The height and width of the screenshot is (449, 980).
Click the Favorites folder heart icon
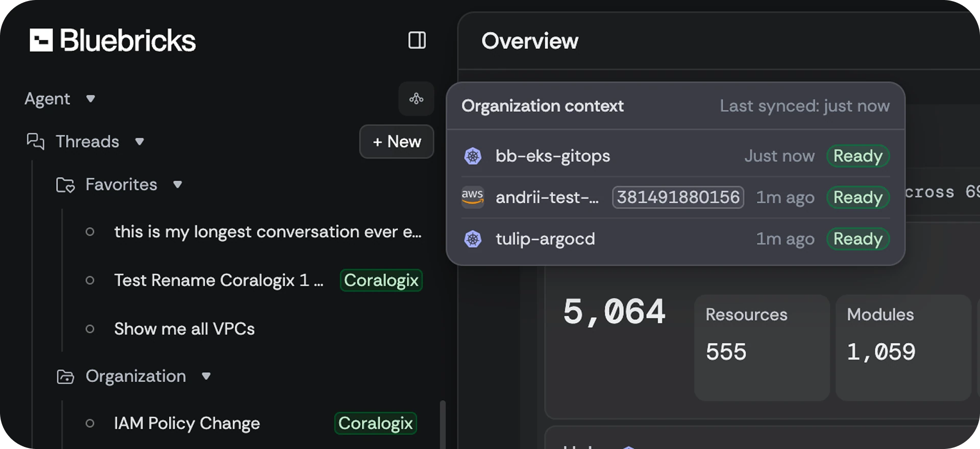pos(65,184)
